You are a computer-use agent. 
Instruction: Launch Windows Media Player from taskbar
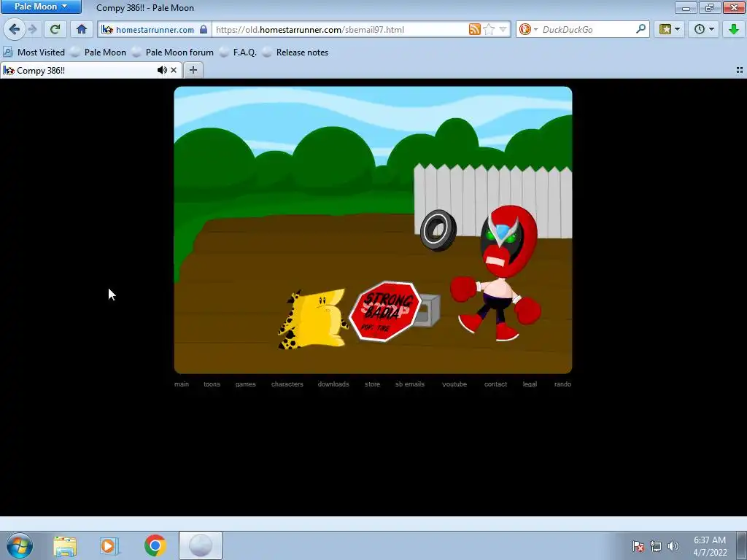tap(109, 545)
